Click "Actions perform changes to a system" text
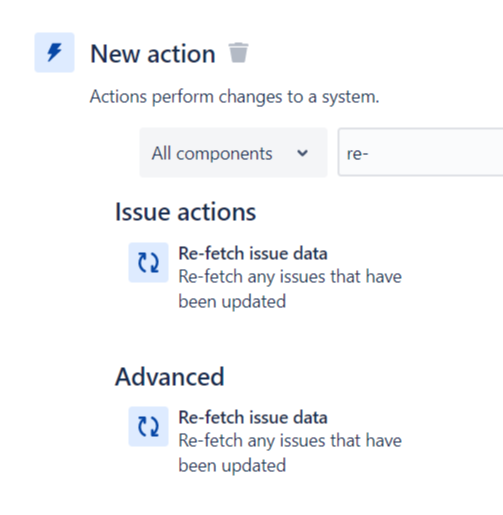 click(x=234, y=97)
